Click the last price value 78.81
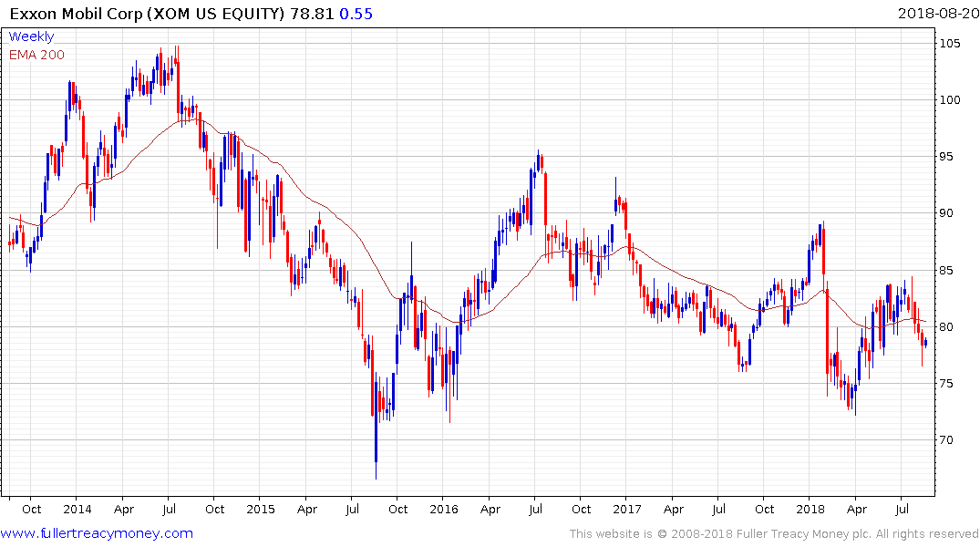980x547 pixels. [x=312, y=14]
